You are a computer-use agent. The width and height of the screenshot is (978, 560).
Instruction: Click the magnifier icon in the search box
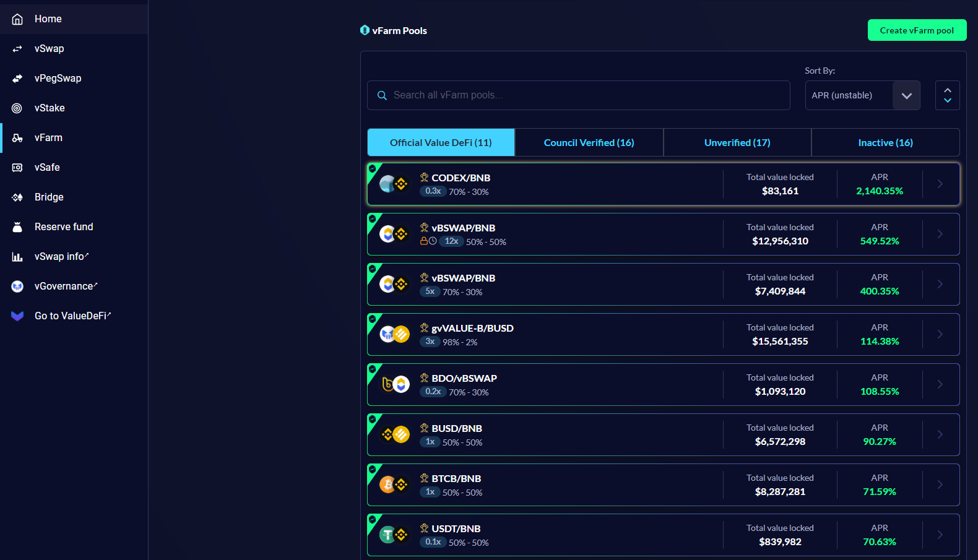coord(382,95)
